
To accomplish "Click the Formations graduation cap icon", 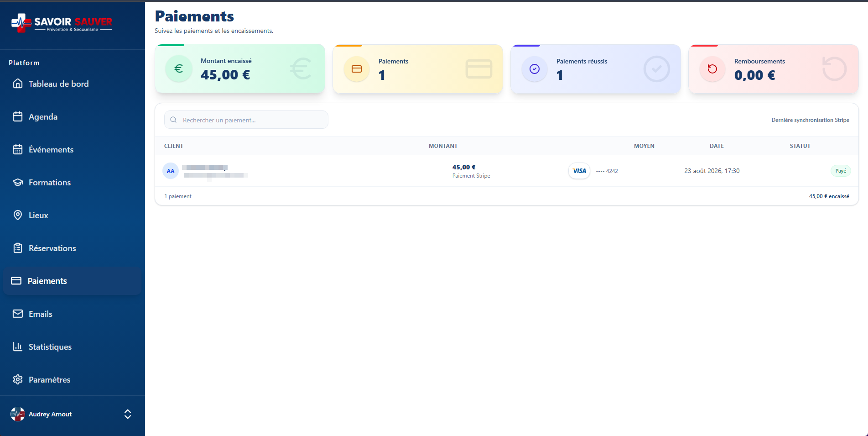I will click(x=18, y=182).
